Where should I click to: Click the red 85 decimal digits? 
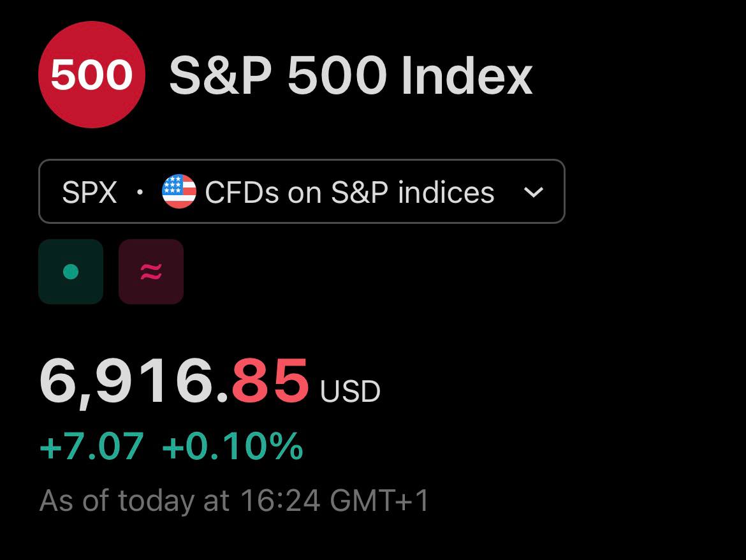(270, 381)
